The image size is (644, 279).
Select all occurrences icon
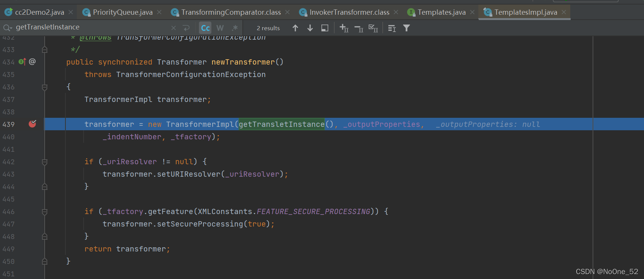[x=373, y=28]
